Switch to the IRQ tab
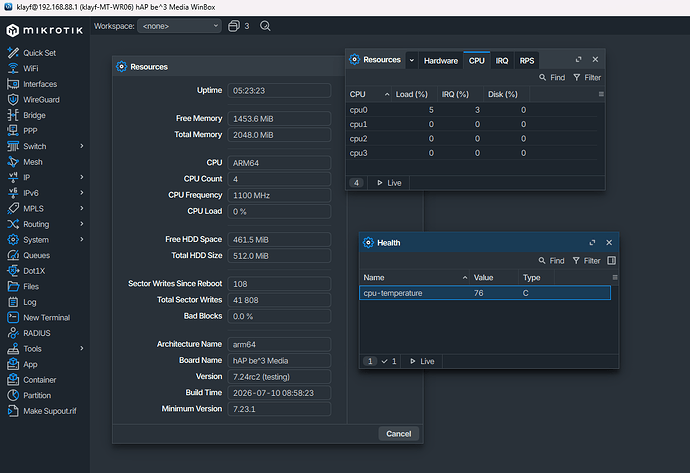This screenshot has height=473, width=690. (502, 61)
